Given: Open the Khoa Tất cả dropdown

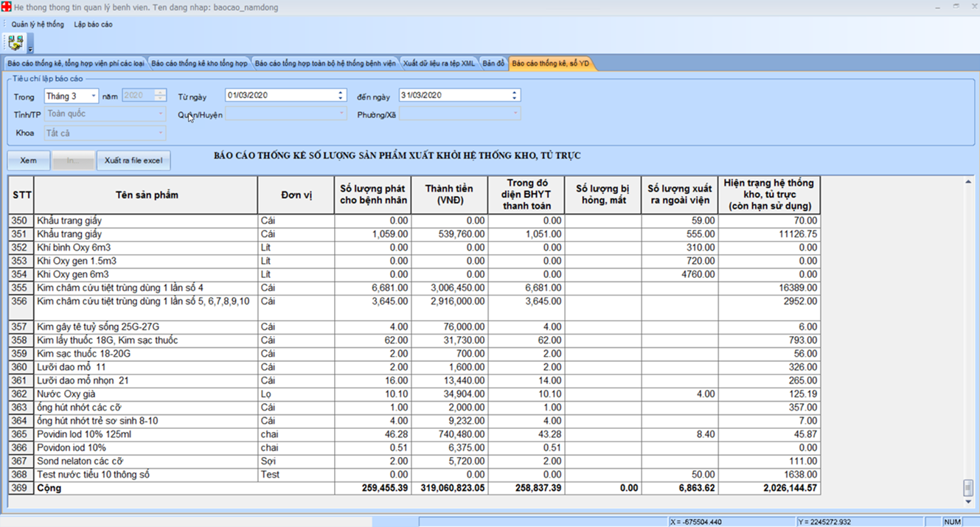Looking at the screenshot, I should tap(105, 133).
